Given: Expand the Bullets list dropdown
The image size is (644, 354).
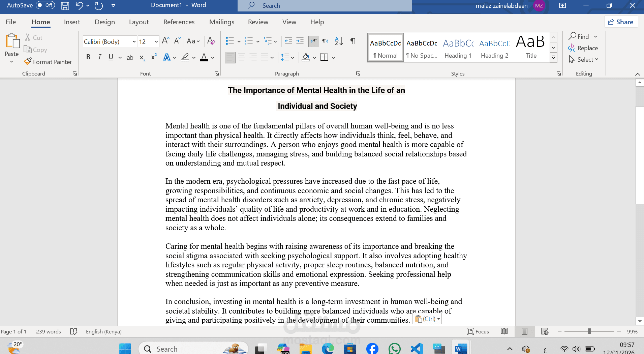Looking at the screenshot, I should (x=239, y=41).
